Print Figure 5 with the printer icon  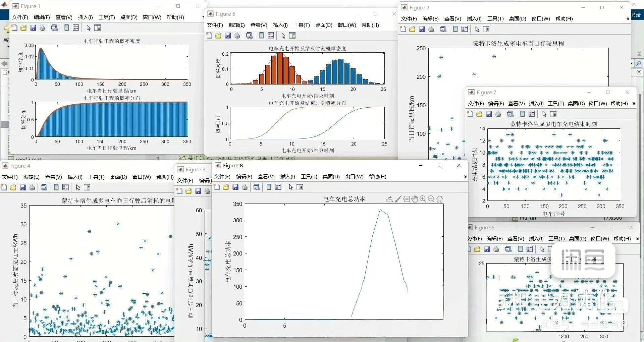(237, 36)
